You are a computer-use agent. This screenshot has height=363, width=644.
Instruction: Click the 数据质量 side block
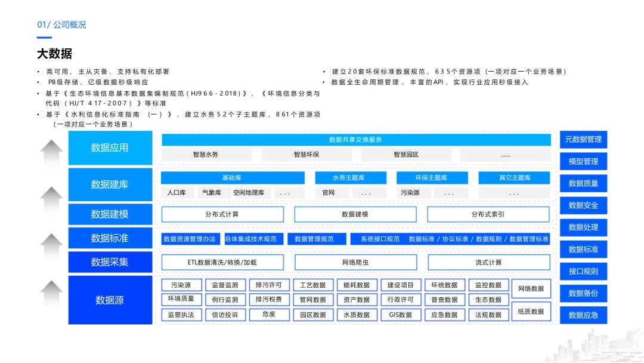tap(583, 183)
